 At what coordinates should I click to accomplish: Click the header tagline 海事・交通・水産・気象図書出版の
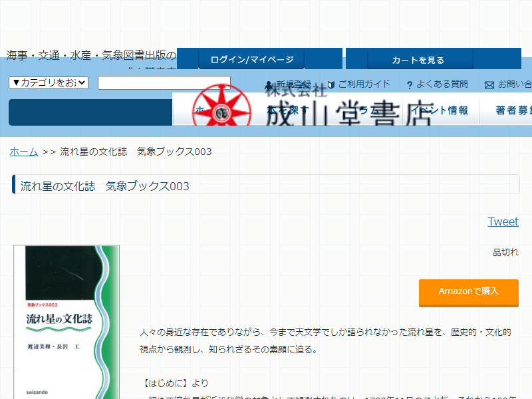pyautogui.click(x=91, y=55)
